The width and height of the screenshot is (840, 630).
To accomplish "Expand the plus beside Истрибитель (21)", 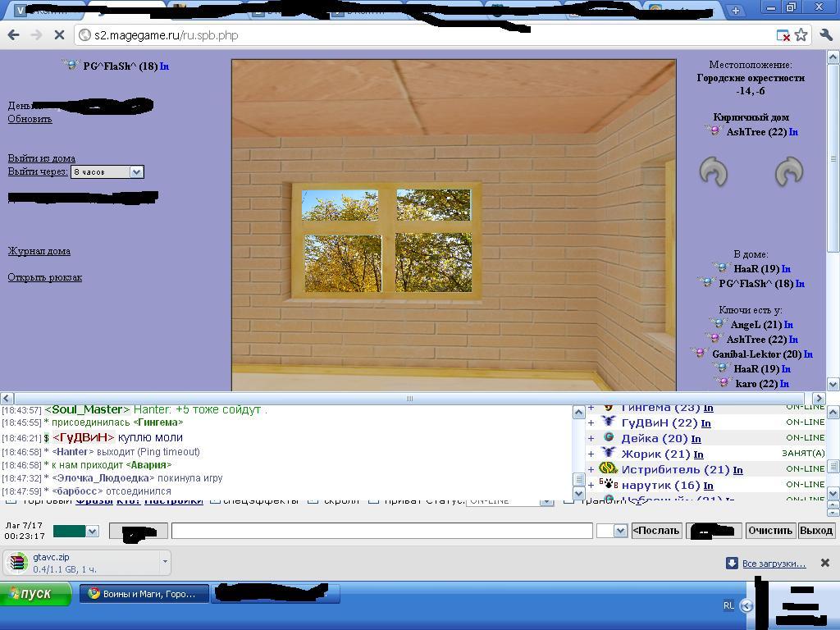I will (591, 469).
